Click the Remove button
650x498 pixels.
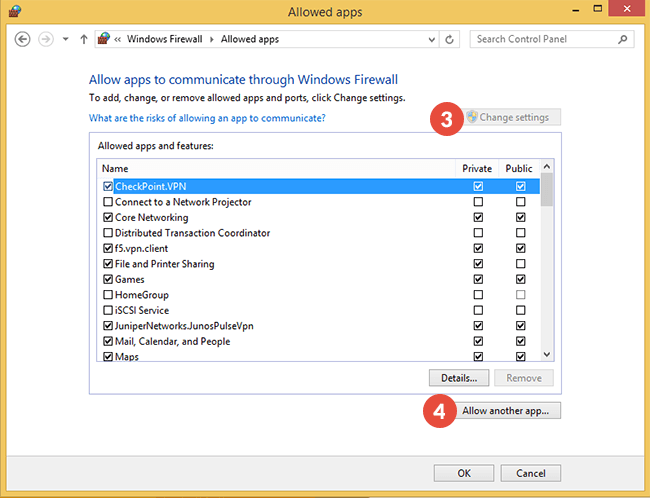click(x=524, y=378)
